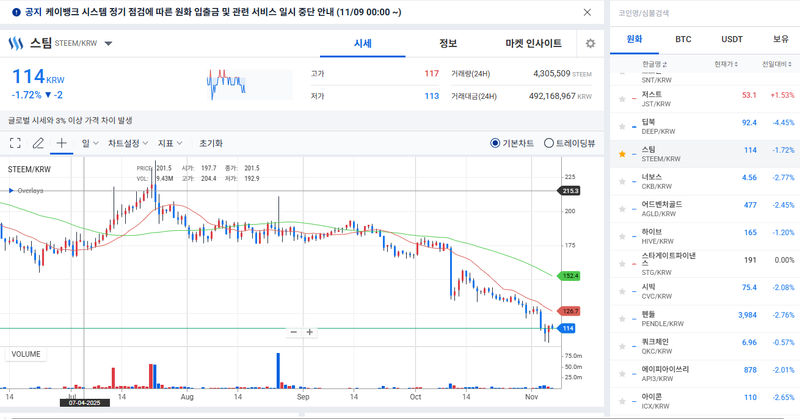Expand the 지표 indicators dropdown
800x419 pixels.
click(172, 143)
